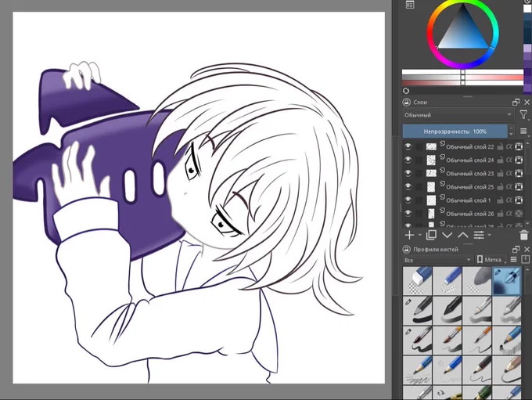Float the Профили кистей docker
This screenshot has height=400, width=532.
tap(516, 249)
